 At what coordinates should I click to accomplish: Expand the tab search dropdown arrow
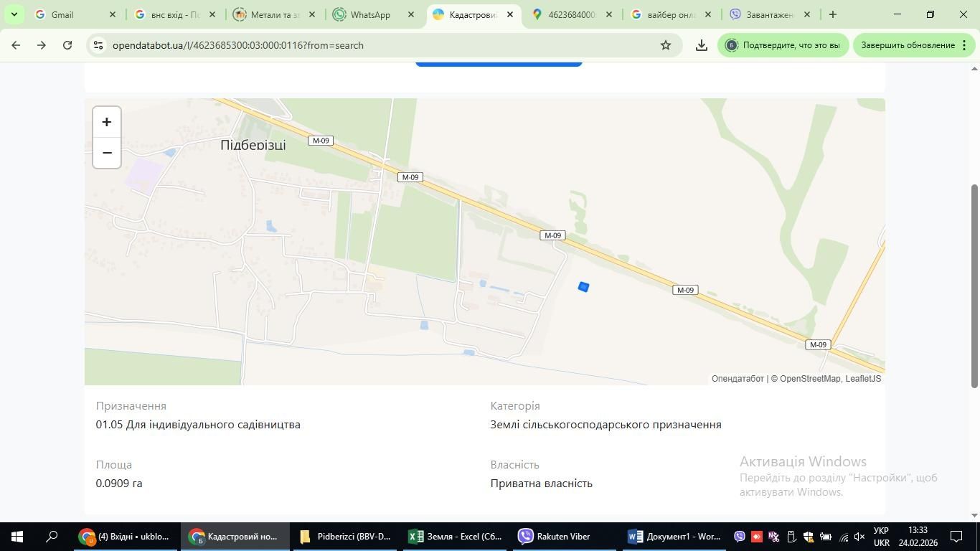[14, 14]
